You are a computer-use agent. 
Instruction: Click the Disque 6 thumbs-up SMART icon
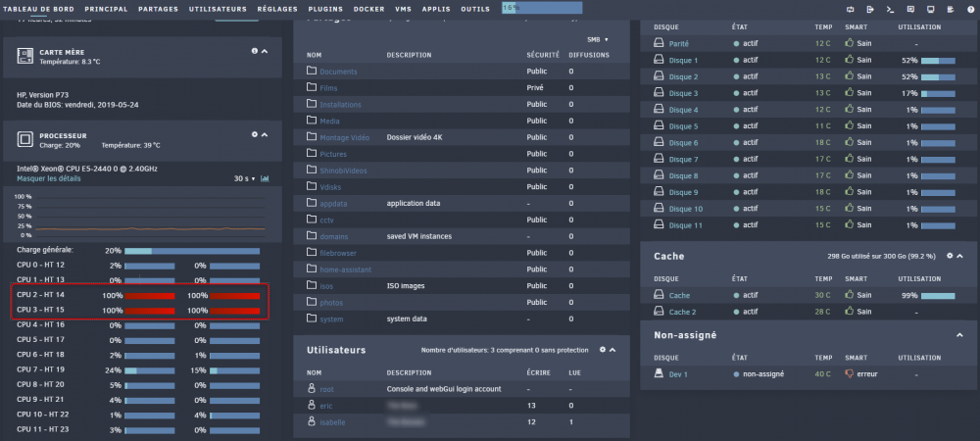click(x=850, y=142)
